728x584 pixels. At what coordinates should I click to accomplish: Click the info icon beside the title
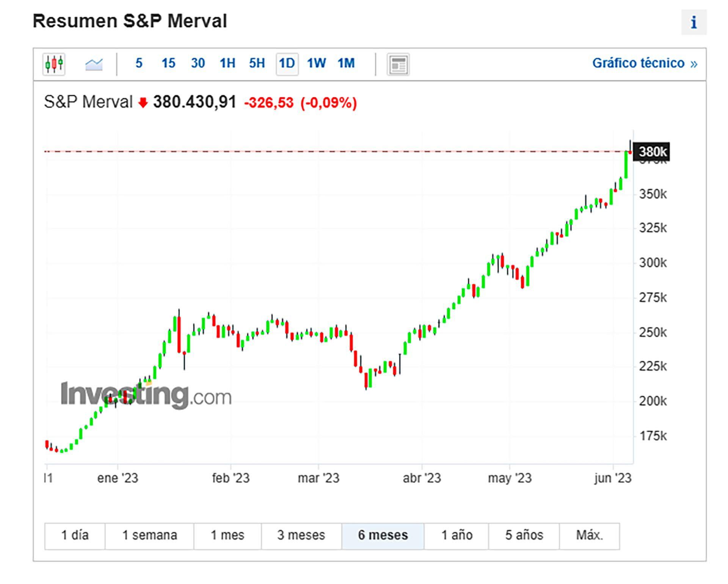[x=693, y=22]
